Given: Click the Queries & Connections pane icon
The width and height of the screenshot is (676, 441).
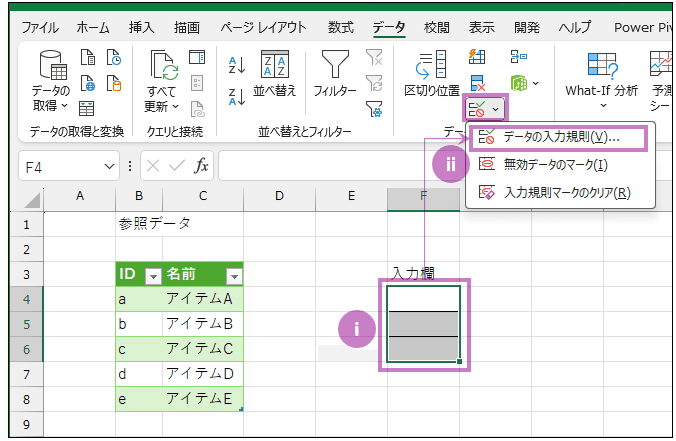Looking at the screenshot, I should point(197,57).
